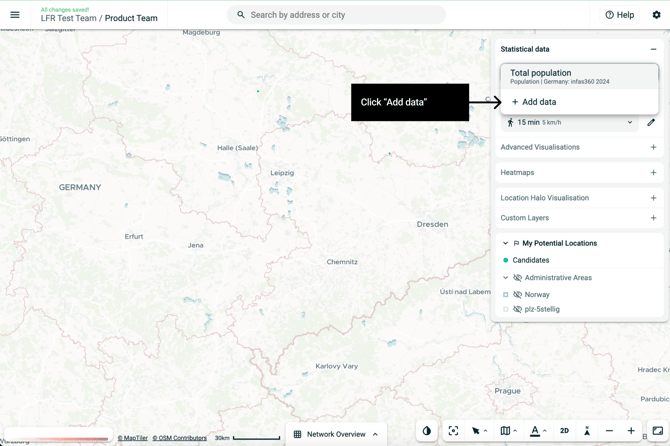Click the Add data button
The image size is (670, 446).
click(x=534, y=102)
